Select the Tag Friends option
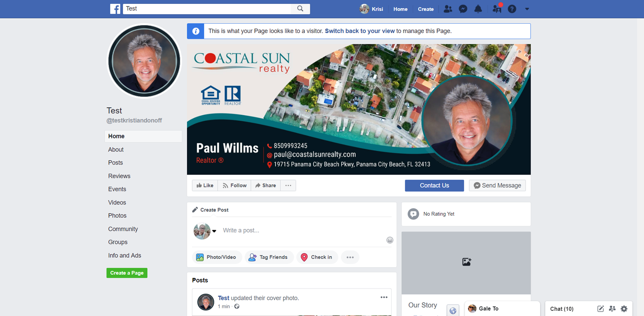The width and height of the screenshot is (644, 316). 269,257
